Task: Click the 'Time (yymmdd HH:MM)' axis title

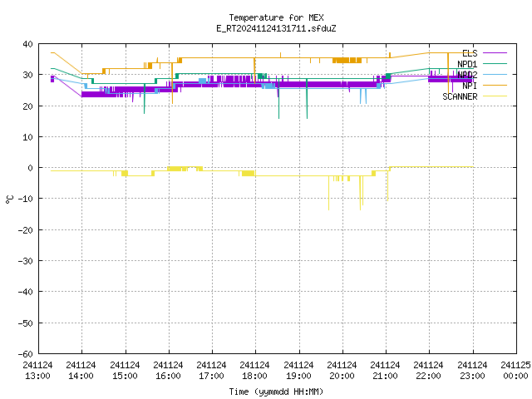Action: coord(276,392)
